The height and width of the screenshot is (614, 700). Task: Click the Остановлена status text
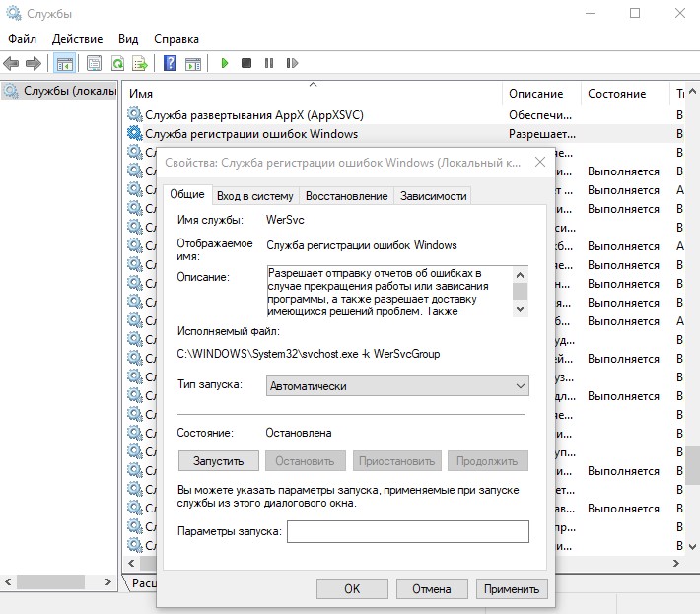pos(299,433)
